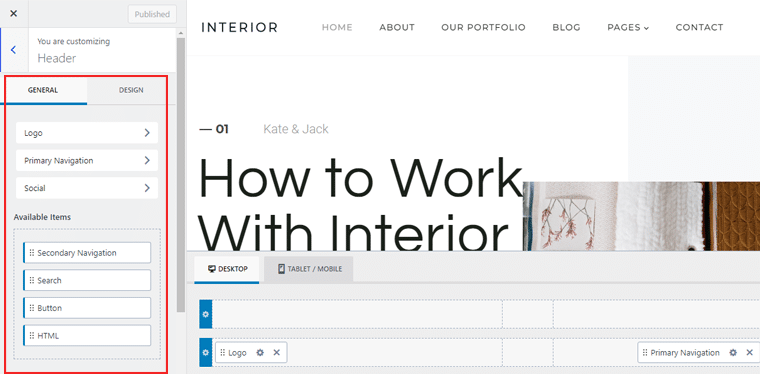The image size is (760, 374).
Task: Expand the Logo settings section
Action: tap(87, 133)
